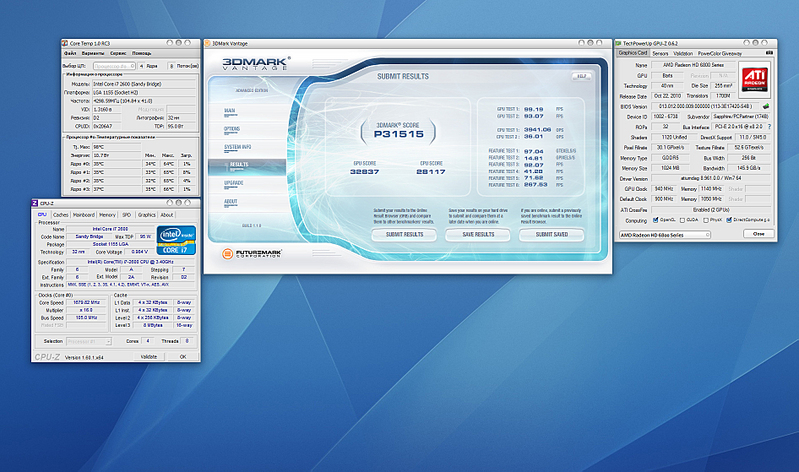The width and height of the screenshot is (799, 472).
Task: Toggle the DirectCompute checkbox in GPU-Z
Action: 729,220
